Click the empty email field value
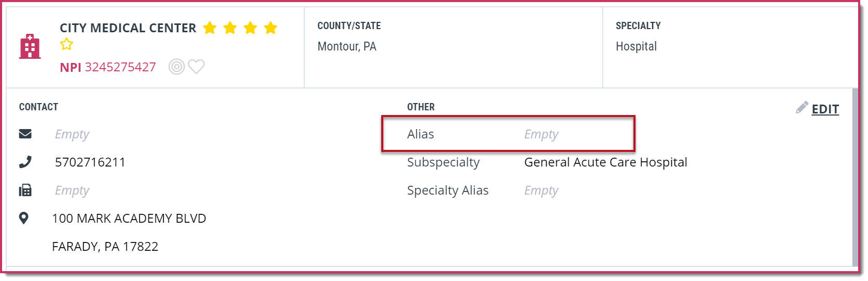This screenshot has width=868, height=281. coord(72,134)
